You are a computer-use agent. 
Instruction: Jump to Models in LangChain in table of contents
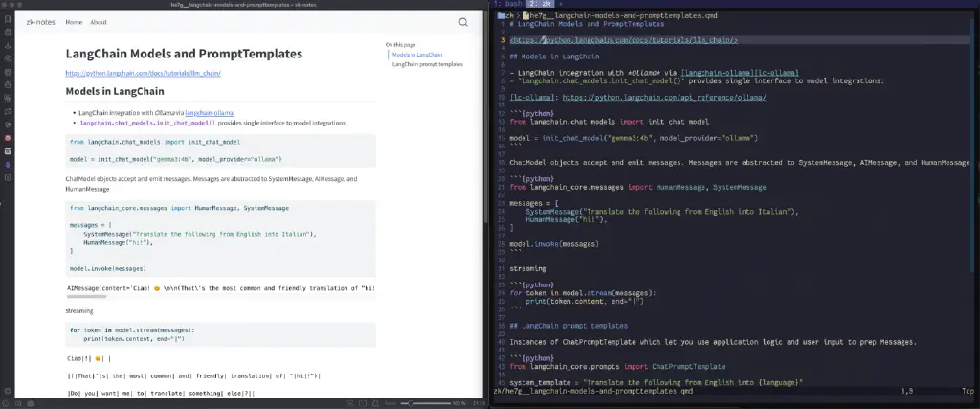click(x=417, y=55)
